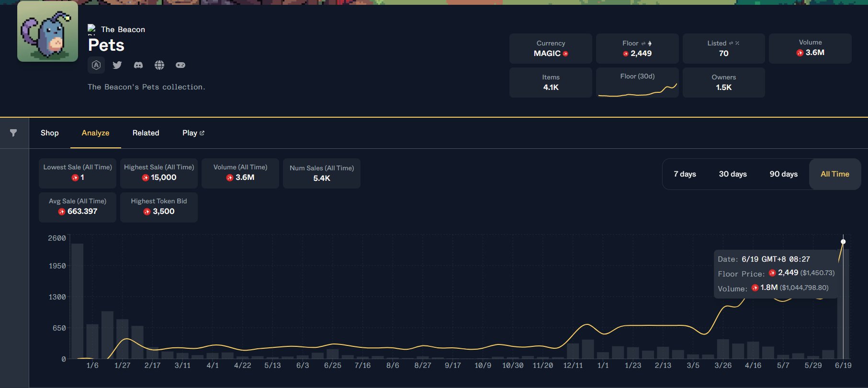The height and width of the screenshot is (388, 868).
Task: Select the All Time range button
Action: 835,174
